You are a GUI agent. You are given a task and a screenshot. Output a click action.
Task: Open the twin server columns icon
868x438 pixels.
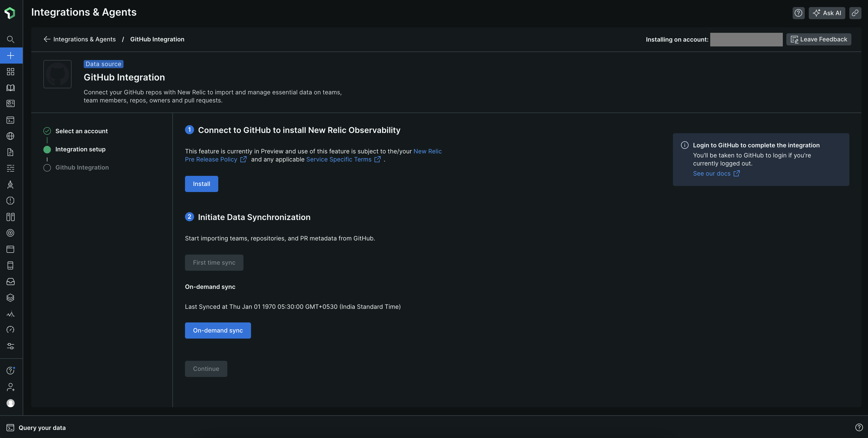10,217
